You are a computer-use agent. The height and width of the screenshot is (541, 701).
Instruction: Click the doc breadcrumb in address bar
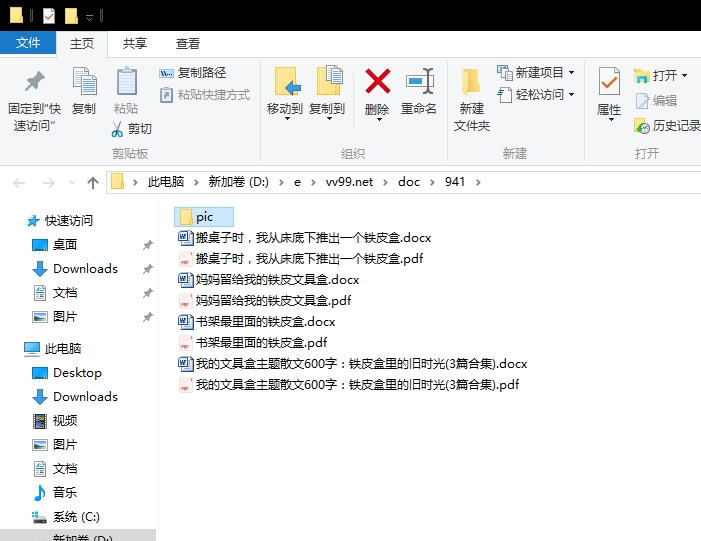coord(409,182)
